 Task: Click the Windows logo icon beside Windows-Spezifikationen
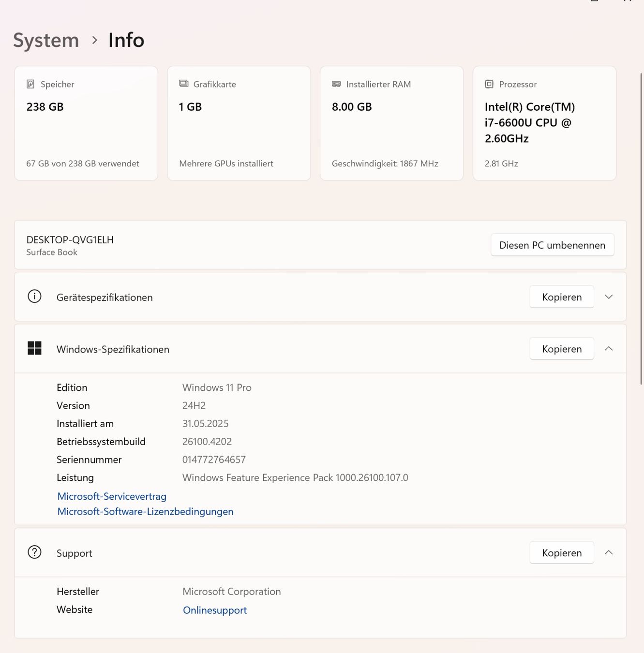(34, 348)
